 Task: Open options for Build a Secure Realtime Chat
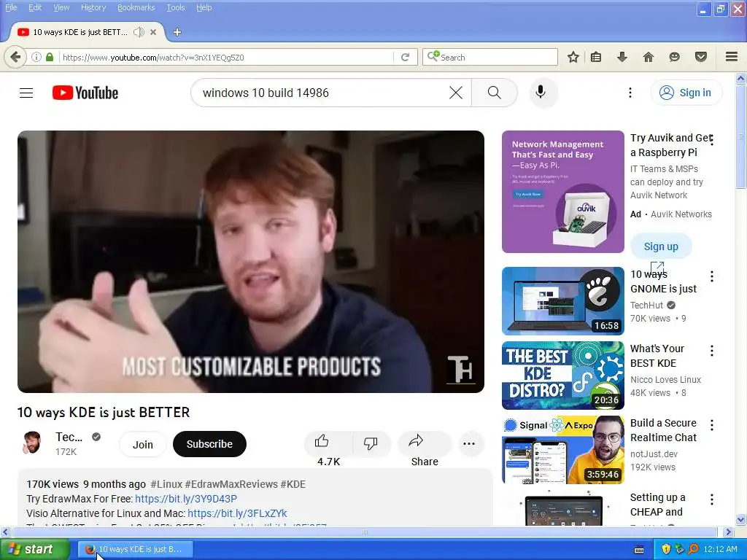coord(712,425)
